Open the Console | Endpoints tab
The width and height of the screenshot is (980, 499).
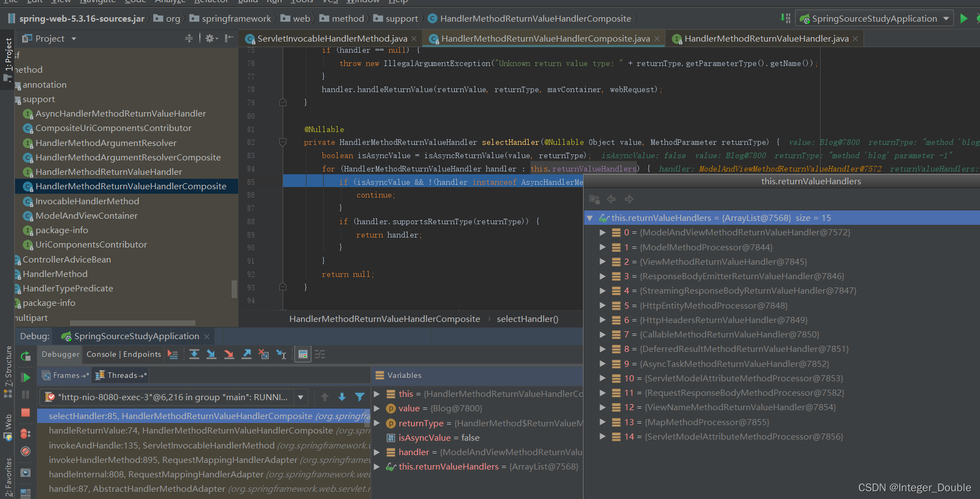(x=124, y=354)
